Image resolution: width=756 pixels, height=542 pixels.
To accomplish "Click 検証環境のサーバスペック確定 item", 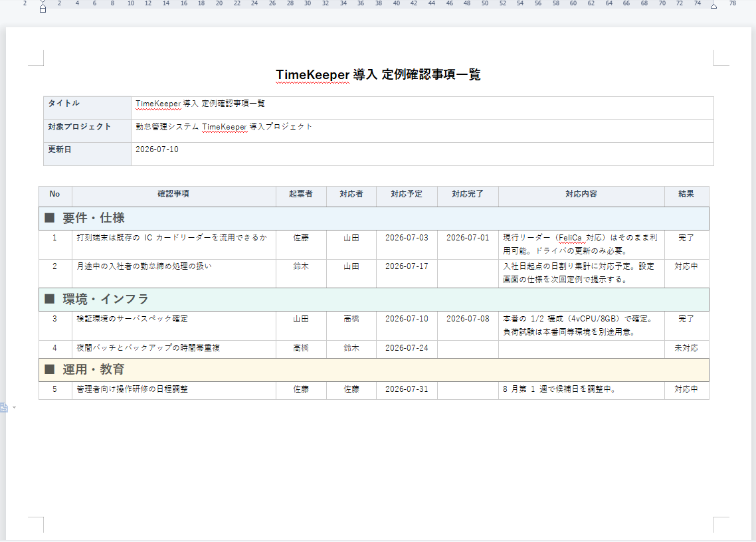I will [132, 319].
